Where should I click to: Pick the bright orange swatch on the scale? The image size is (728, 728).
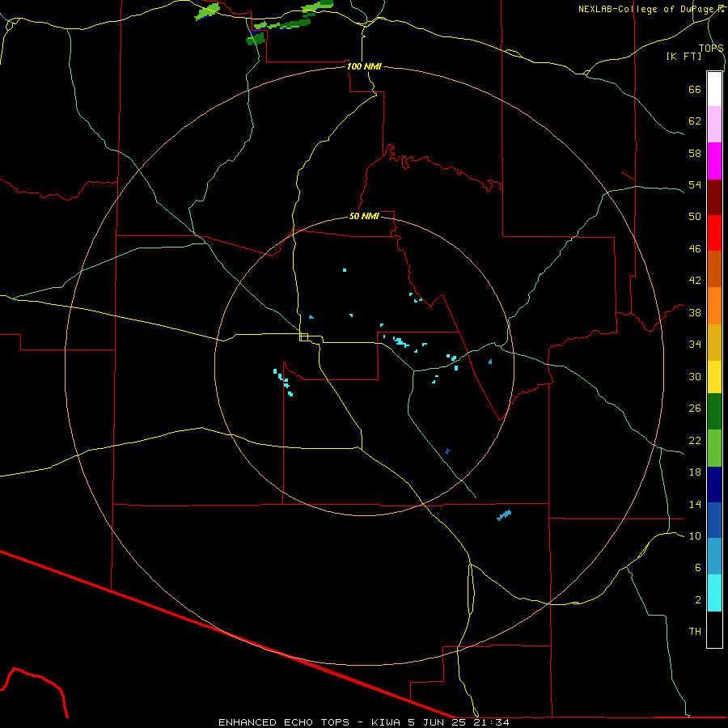[x=714, y=306]
